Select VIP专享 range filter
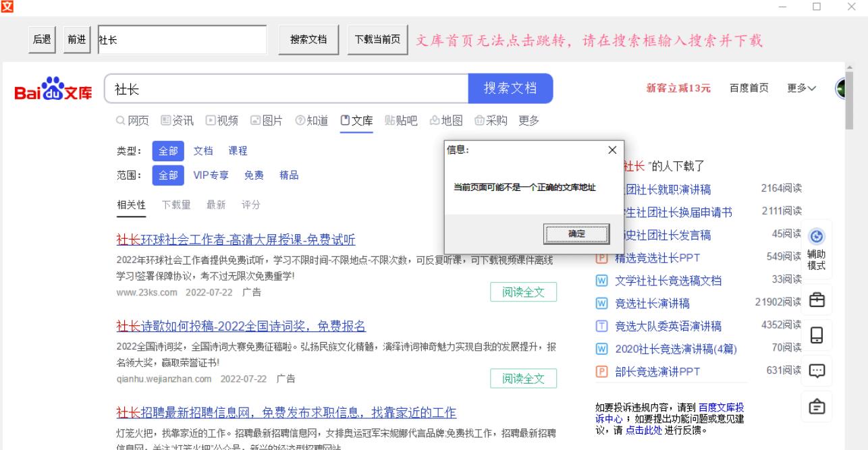Screen dimensions: 868x450 pos(211,175)
